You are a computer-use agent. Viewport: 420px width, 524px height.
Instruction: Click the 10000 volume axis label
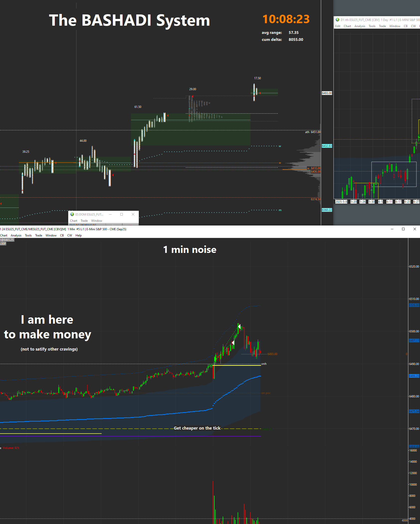[413, 485]
